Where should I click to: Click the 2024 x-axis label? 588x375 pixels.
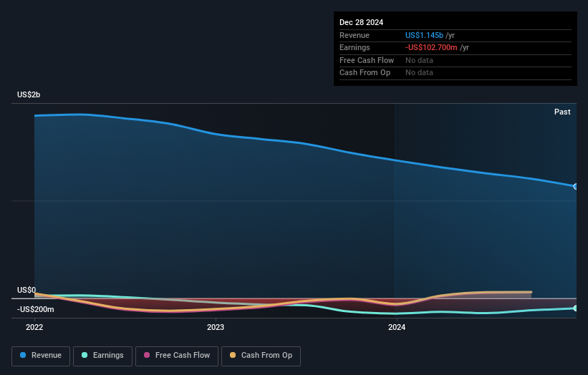point(397,327)
